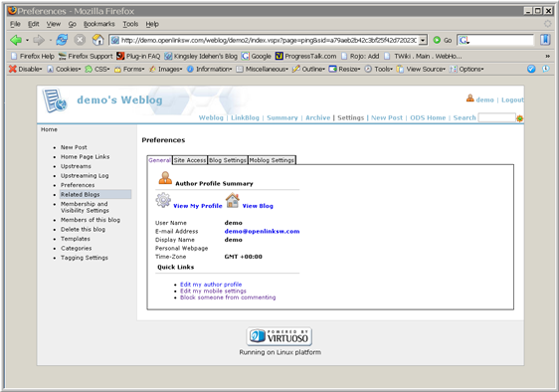Click the weblog Search text box
The width and height of the screenshot is (559, 392).
click(496, 117)
